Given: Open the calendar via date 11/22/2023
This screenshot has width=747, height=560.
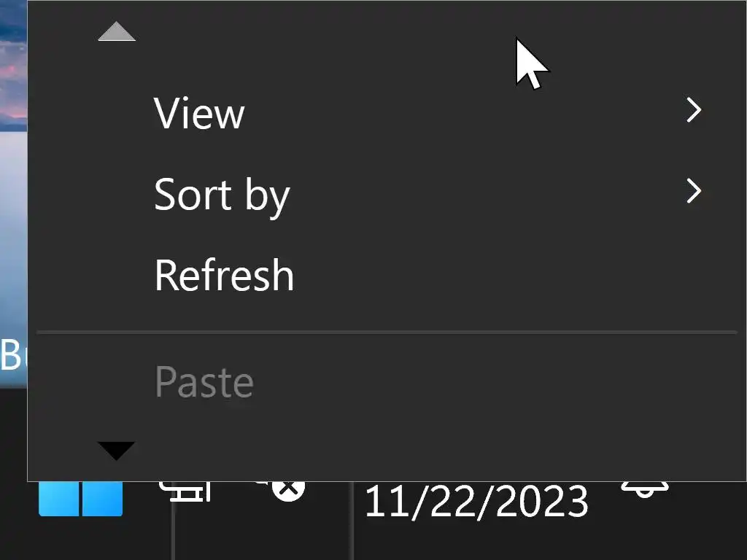Looking at the screenshot, I should (x=476, y=502).
